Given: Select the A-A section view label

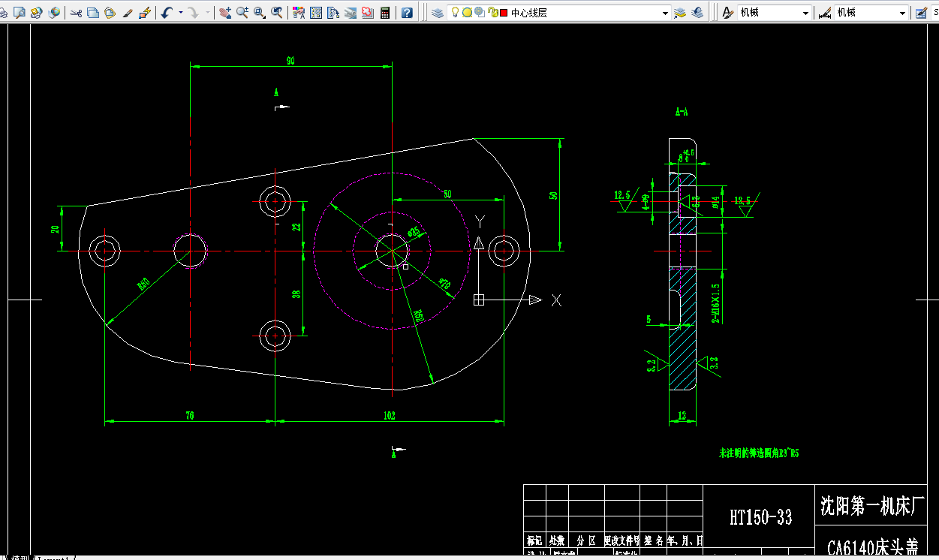Looking at the screenshot, I should point(682,112).
